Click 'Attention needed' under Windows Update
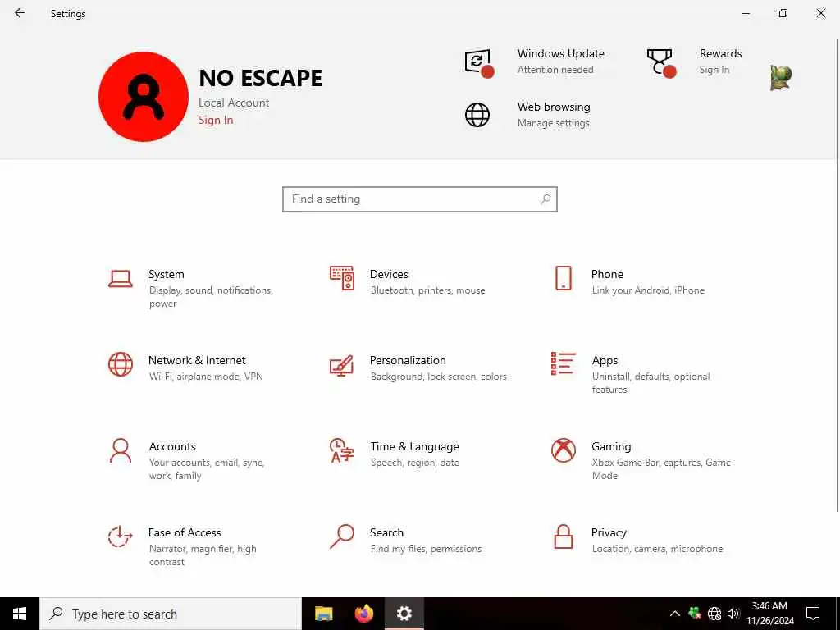The image size is (840, 630). coord(555,70)
